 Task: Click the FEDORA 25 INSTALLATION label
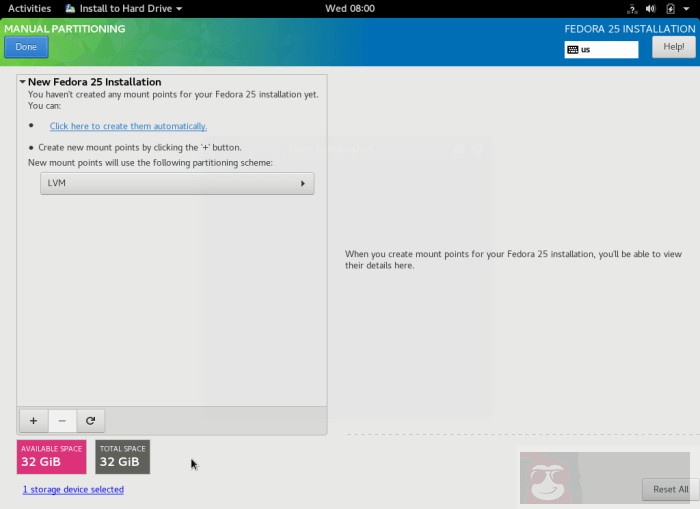pyautogui.click(x=630, y=29)
